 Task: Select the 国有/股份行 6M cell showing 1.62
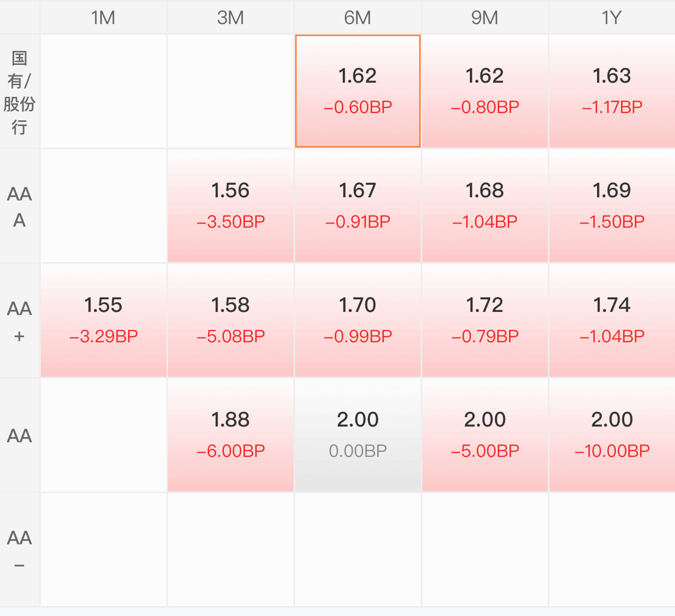tap(358, 91)
